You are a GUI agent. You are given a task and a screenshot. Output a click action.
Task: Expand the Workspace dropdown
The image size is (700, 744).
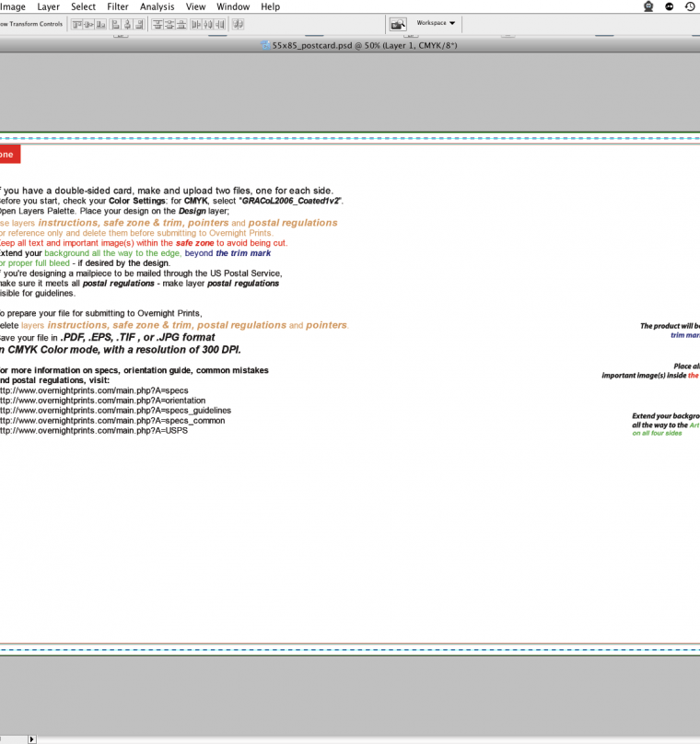click(x=436, y=23)
